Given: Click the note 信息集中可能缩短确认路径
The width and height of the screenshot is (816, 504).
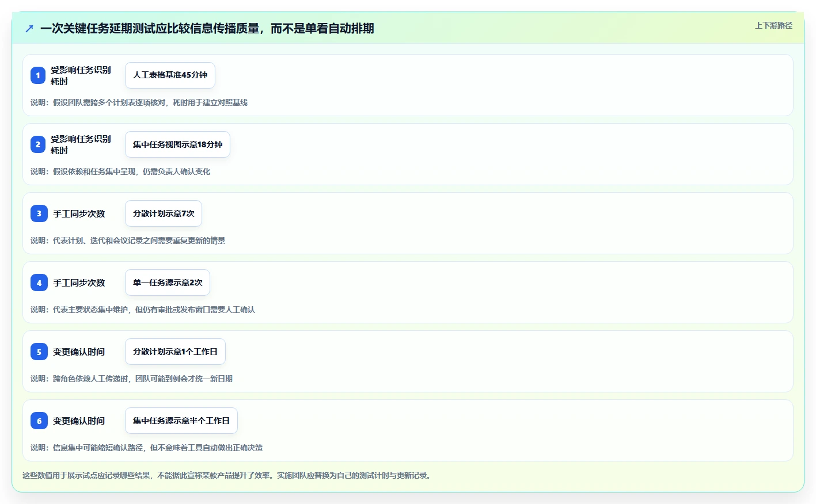Looking at the screenshot, I should (146, 448).
